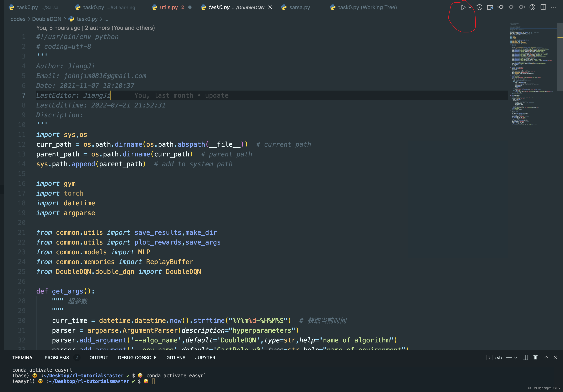This screenshot has width=563, height=392.
Task: Open the timeline history icon in the toolbar
Action: tap(480, 7)
